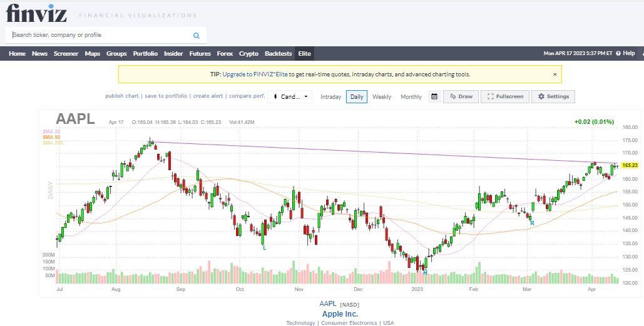
Task: Go to the Screener
Action: point(66,53)
